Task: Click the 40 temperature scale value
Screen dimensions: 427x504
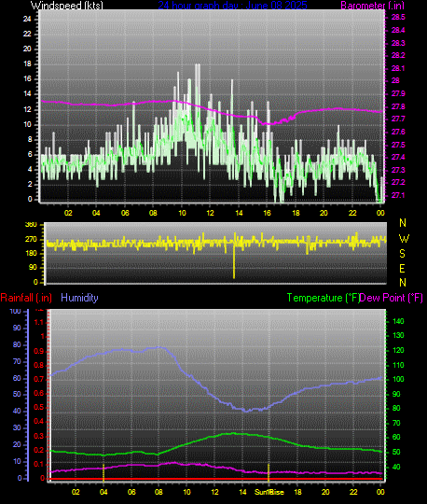Action: [x=396, y=467]
